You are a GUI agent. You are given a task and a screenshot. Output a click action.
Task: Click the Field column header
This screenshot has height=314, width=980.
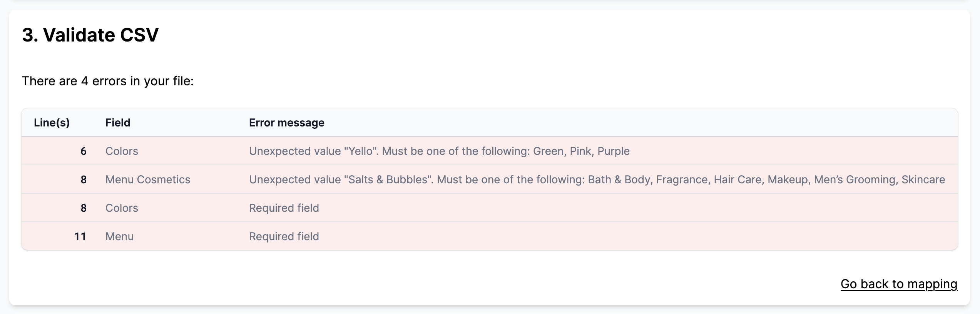tap(117, 123)
